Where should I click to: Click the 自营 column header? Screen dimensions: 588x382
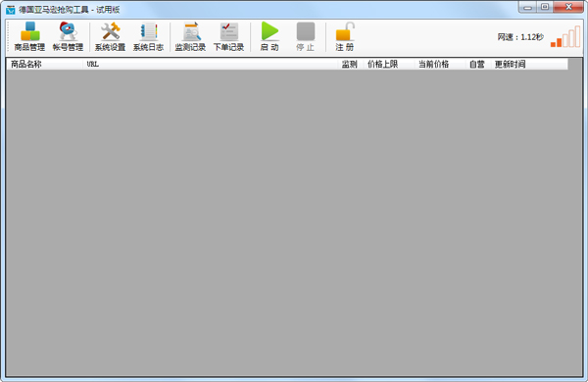(x=478, y=64)
